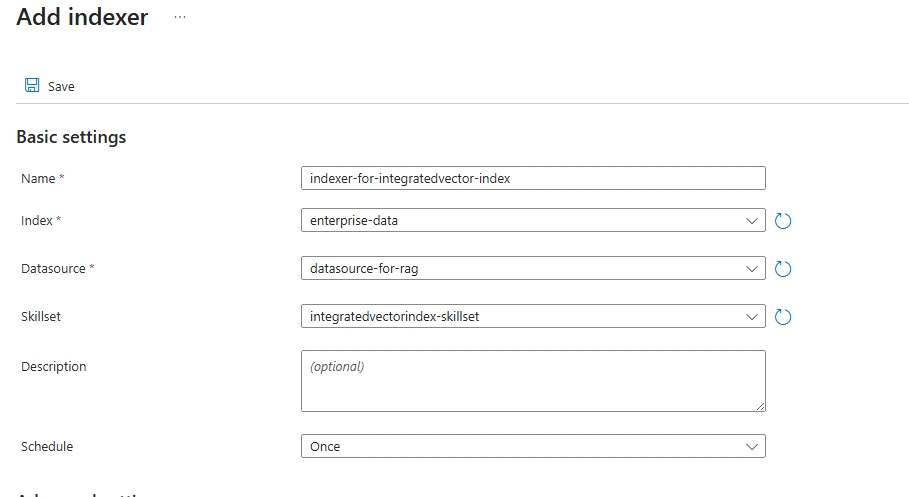Viewport: 909px width, 497px height.
Task: Refresh the Datasource list
Action: tap(784, 269)
